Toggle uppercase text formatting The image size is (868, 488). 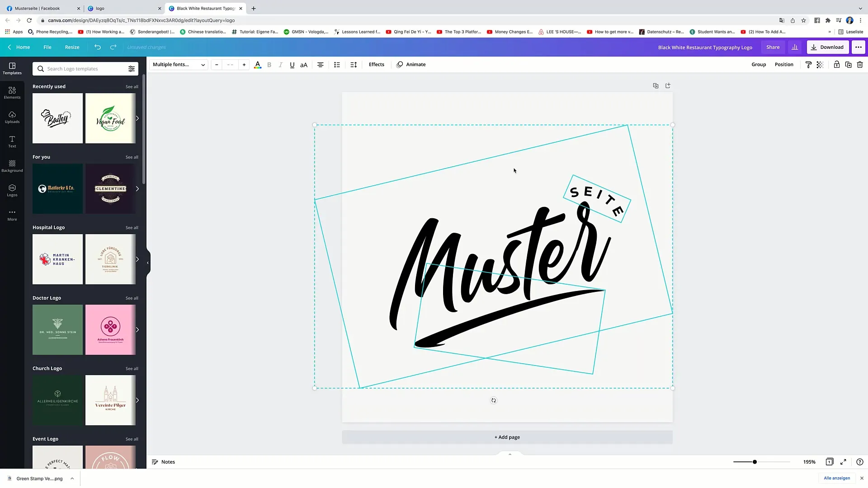(304, 64)
